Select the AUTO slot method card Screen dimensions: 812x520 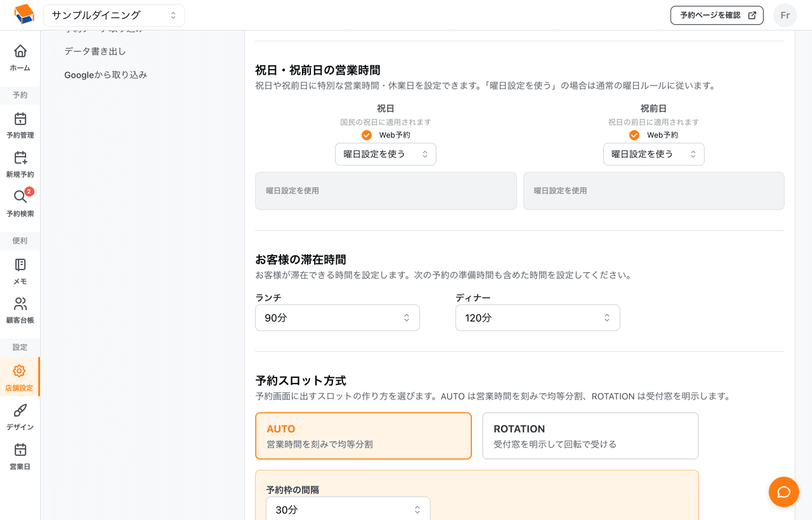(x=363, y=436)
